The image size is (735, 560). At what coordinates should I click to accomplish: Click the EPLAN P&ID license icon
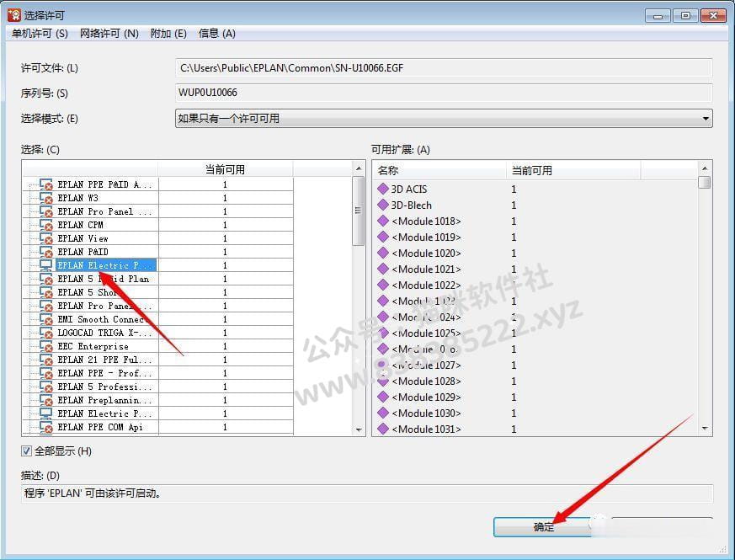(x=46, y=252)
